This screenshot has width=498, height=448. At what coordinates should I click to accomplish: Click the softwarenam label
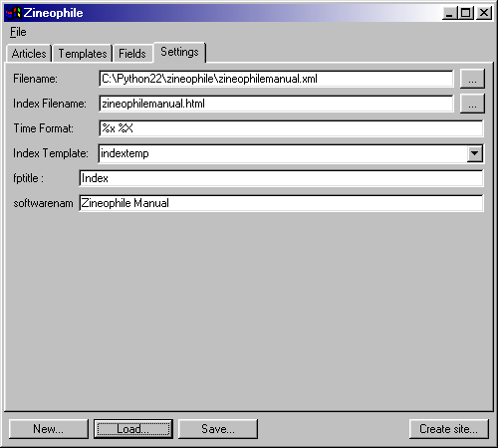[x=43, y=203]
